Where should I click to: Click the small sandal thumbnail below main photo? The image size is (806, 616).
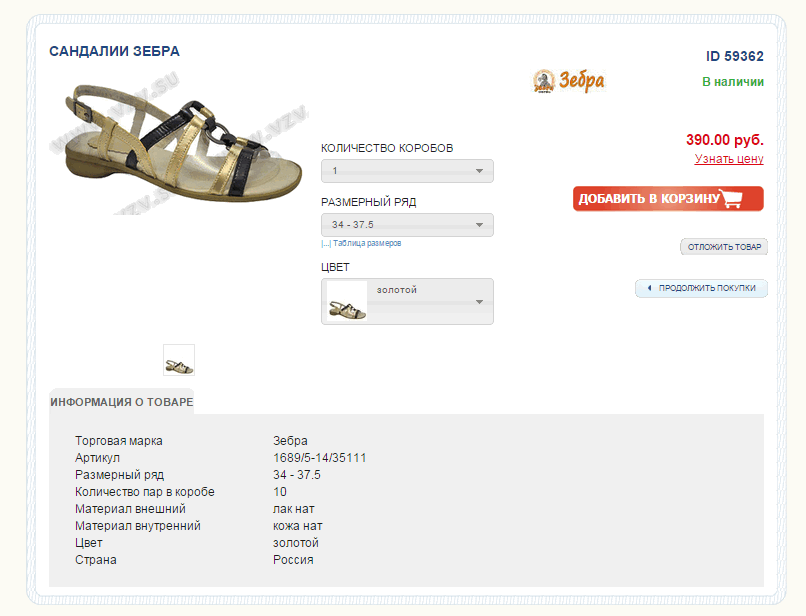point(179,360)
